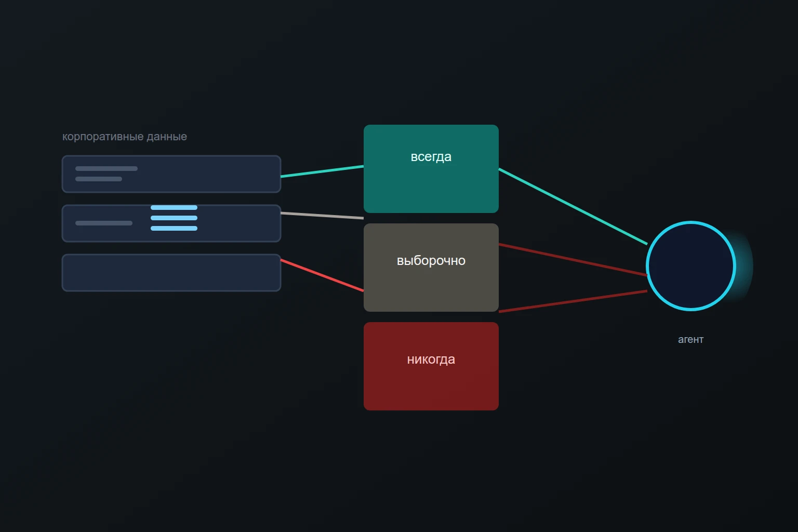Click the longer gray line in first card
The image size is (798, 532).
pyautogui.click(x=107, y=168)
